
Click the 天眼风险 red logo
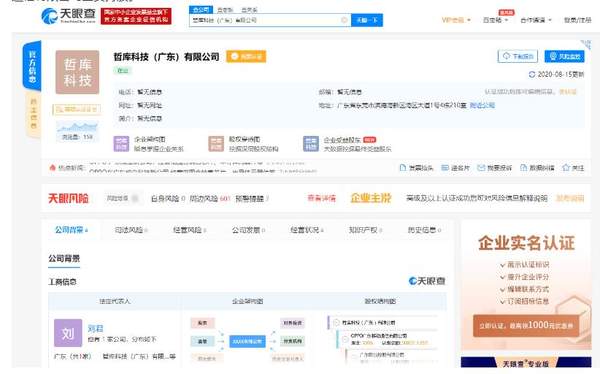point(68,198)
